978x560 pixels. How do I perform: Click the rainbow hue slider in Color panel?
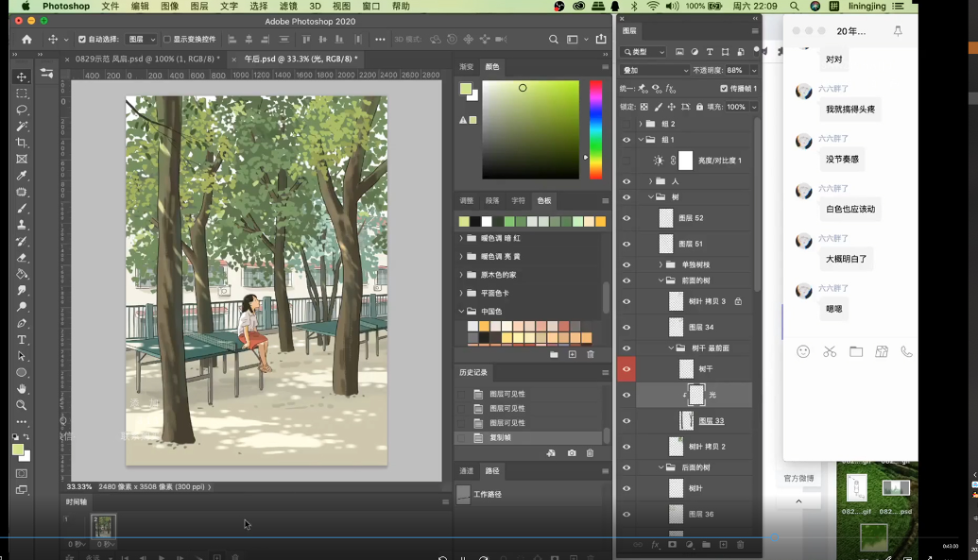coord(596,129)
